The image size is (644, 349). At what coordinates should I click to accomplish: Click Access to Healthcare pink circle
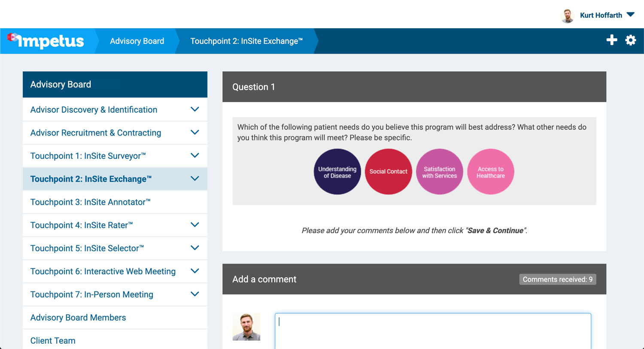(x=491, y=171)
